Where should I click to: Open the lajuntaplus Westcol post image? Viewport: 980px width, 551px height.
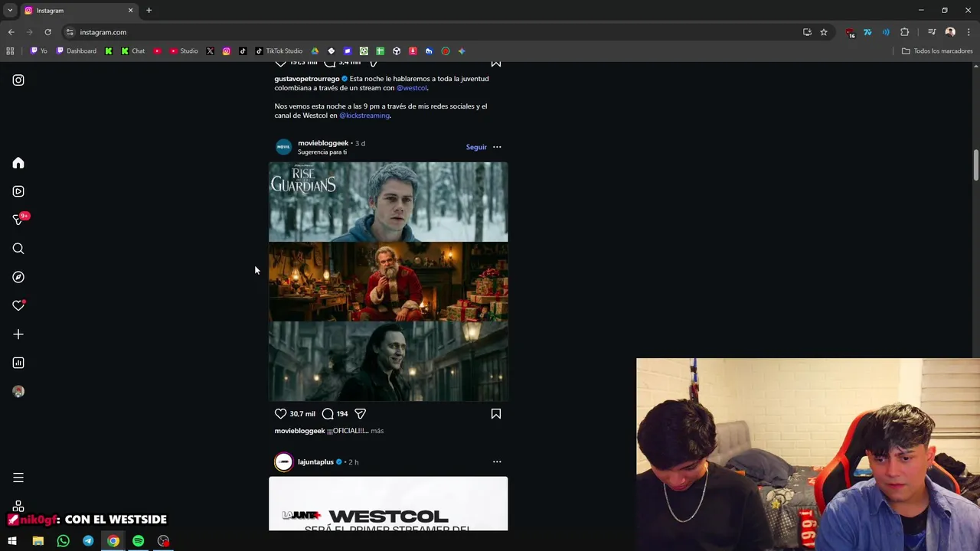point(388,504)
